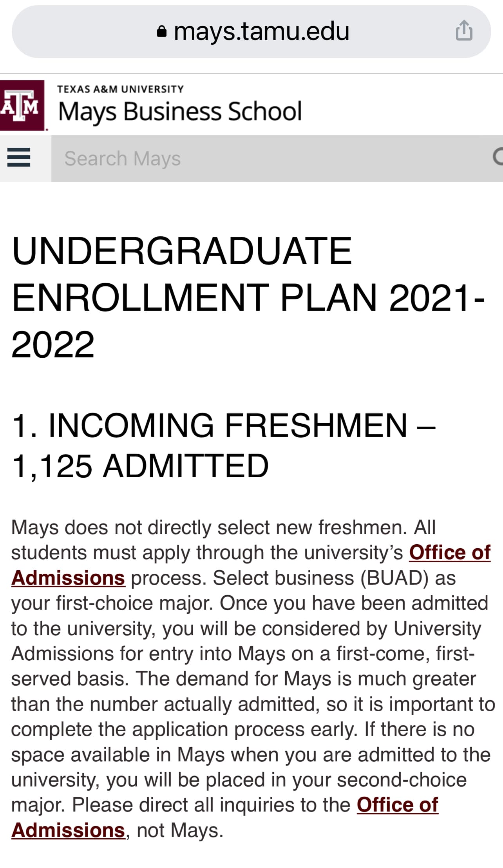503x868 pixels.
Task: Click the mays.tamu.edu address text
Action: click(261, 31)
